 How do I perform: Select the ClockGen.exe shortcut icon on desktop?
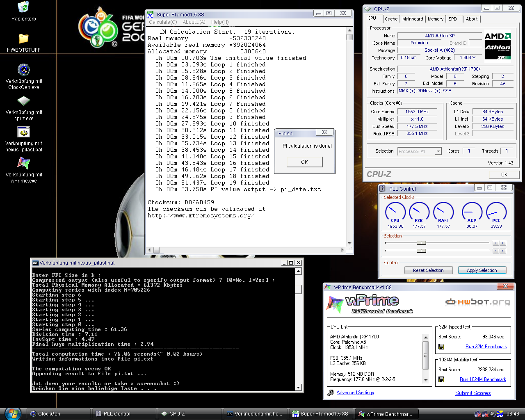click(x=24, y=70)
